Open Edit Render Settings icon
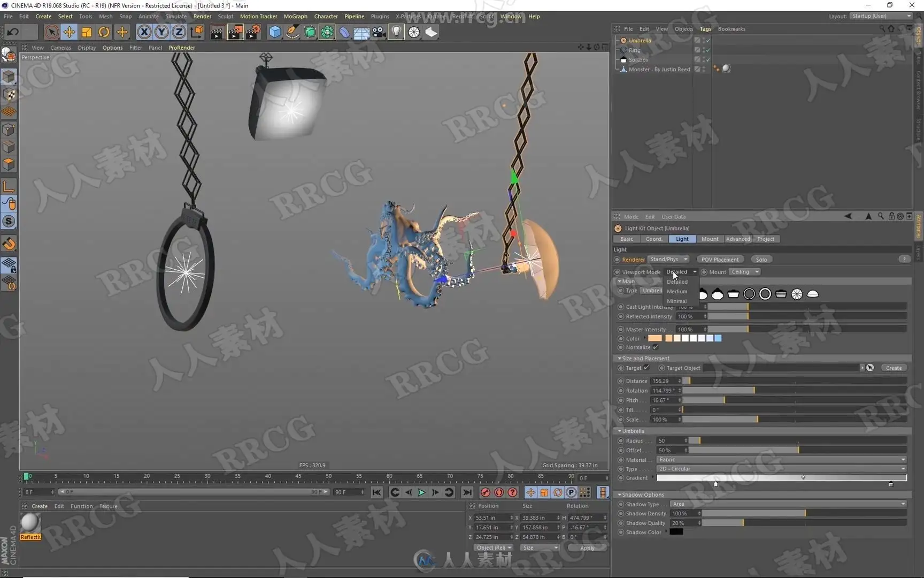Viewport: 924px width, 578px height. point(253,32)
